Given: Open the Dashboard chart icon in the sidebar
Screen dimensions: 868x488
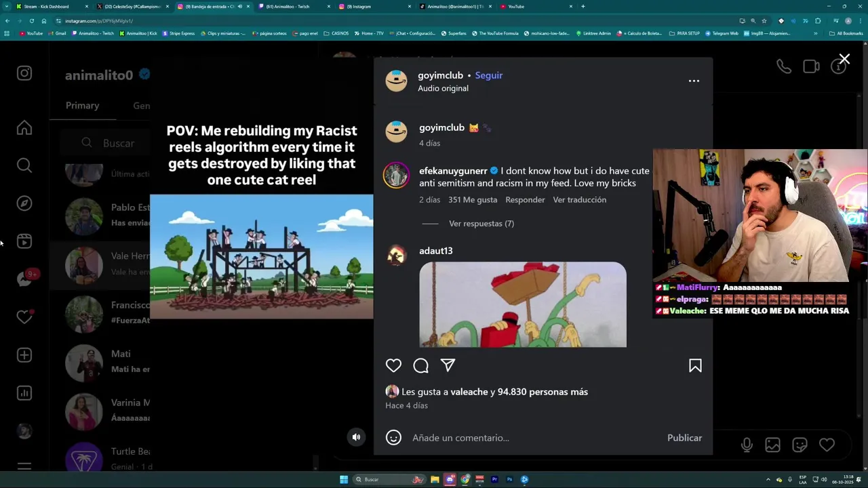Looking at the screenshot, I should point(24,393).
